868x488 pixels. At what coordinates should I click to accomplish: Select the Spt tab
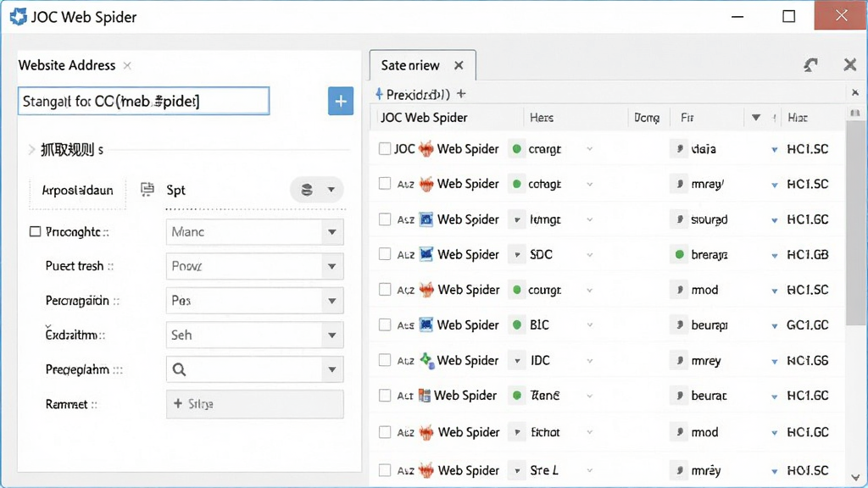click(x=176, y=191)
